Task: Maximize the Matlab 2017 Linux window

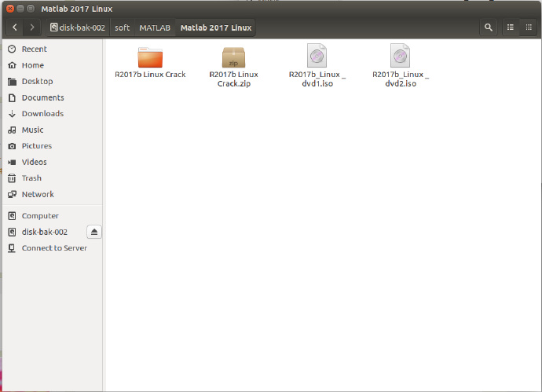Action: pyautogui.click(x=31, y=9)
